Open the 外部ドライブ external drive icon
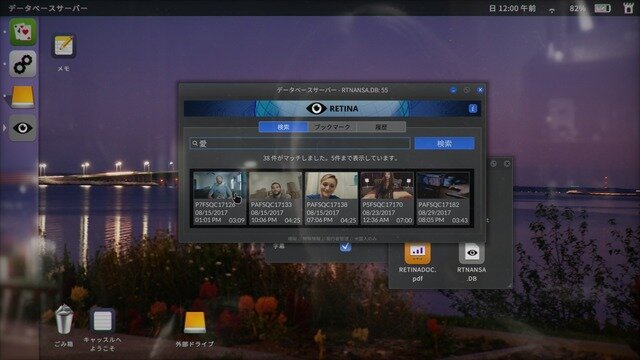The width and height of the screenshot is (640, 360). point(195,329)
